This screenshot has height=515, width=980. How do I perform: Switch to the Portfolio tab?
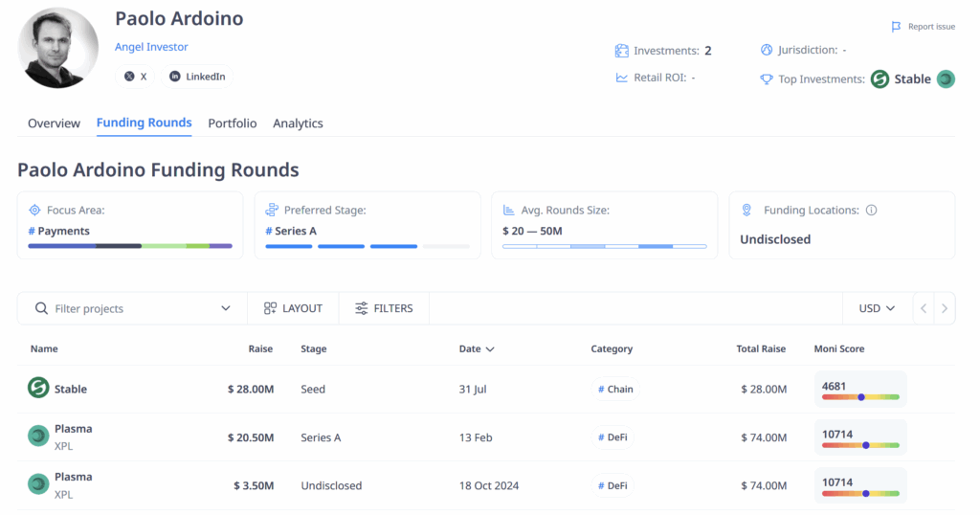click(x=233, y=123)
